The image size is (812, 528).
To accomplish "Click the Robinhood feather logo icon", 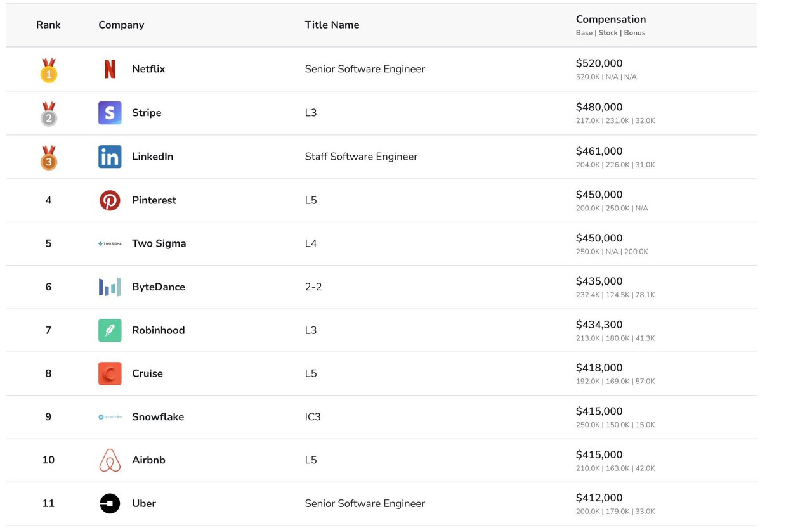I will 110,330.
